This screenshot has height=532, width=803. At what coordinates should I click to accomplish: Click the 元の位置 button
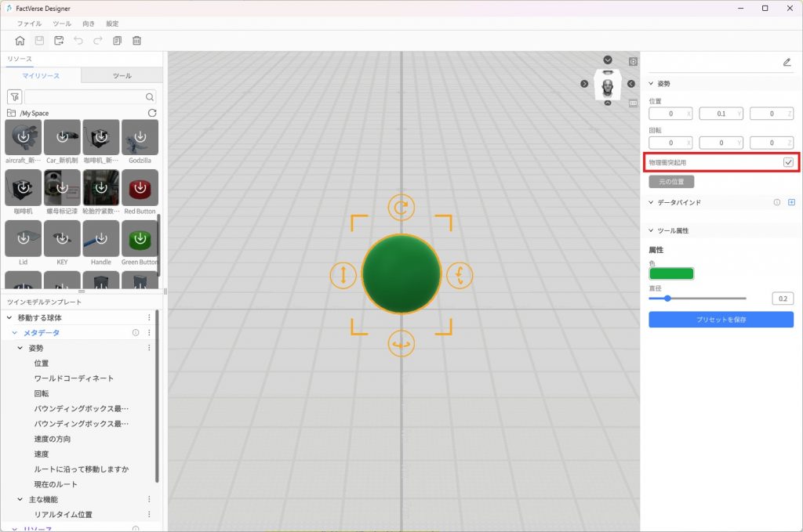(671, 182)
